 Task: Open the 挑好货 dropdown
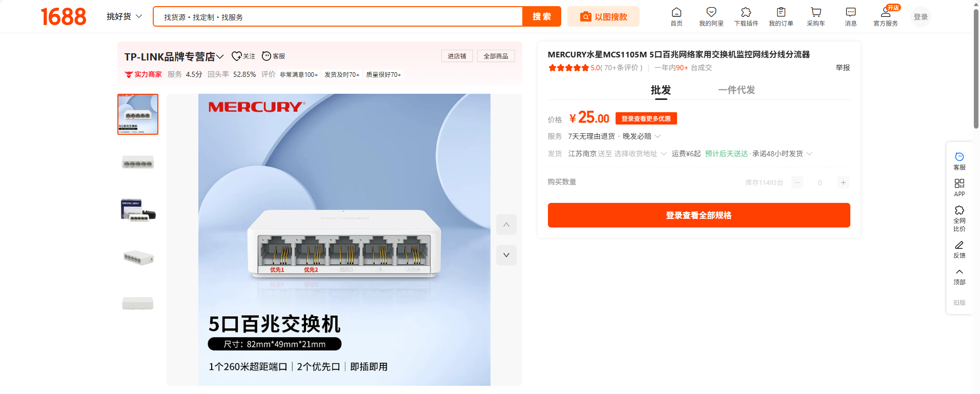[125, 16]
